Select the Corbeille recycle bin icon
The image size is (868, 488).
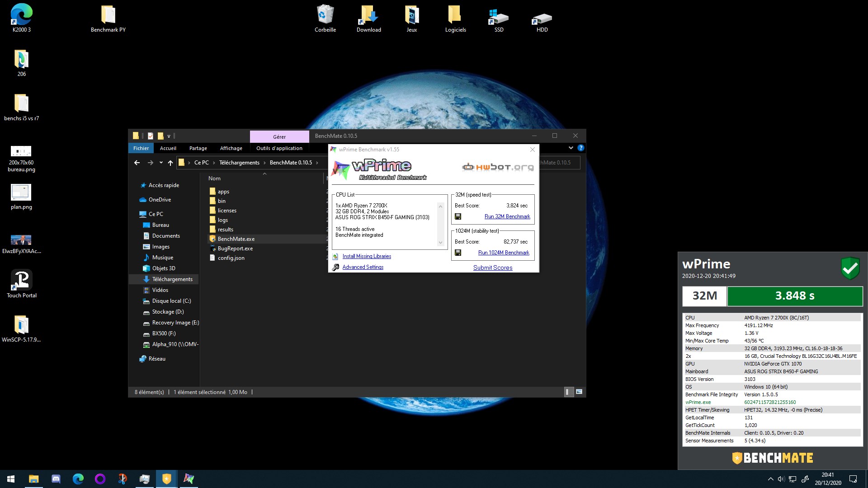[325, 18]
